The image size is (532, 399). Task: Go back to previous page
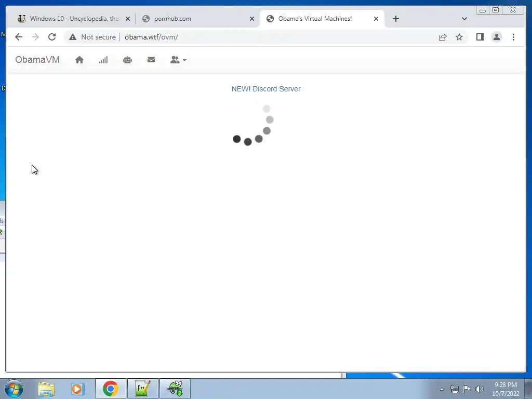point(19,37)
